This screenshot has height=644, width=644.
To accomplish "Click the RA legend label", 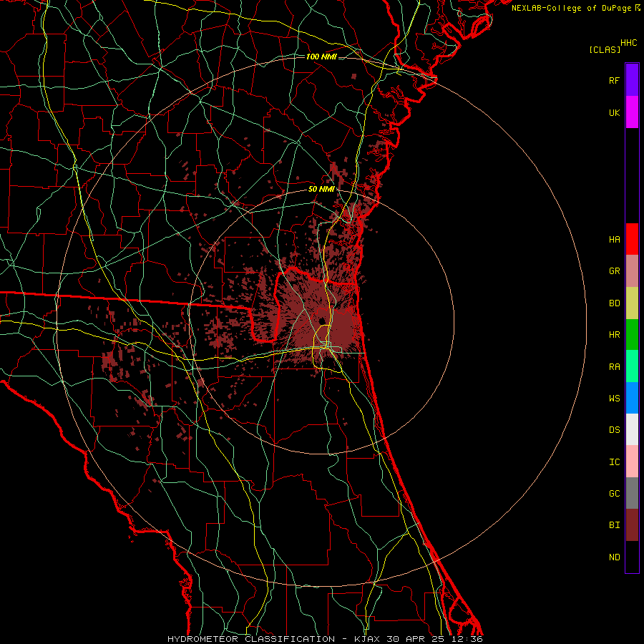I will (x=615, y=366).
